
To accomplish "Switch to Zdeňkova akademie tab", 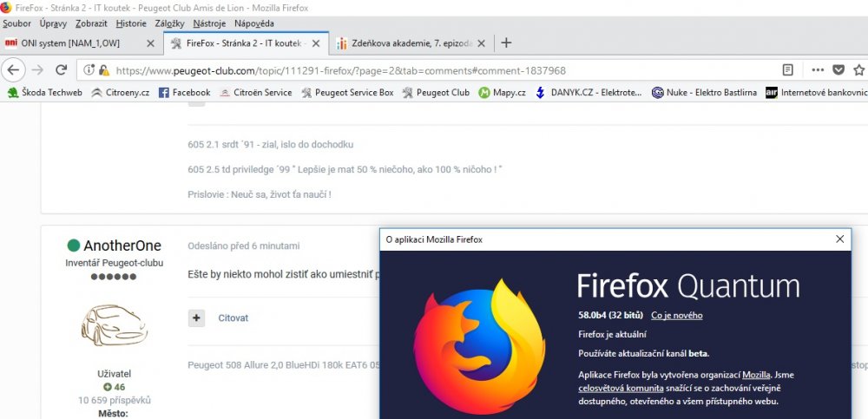I will pyautogui.click(x=411, y=43).
